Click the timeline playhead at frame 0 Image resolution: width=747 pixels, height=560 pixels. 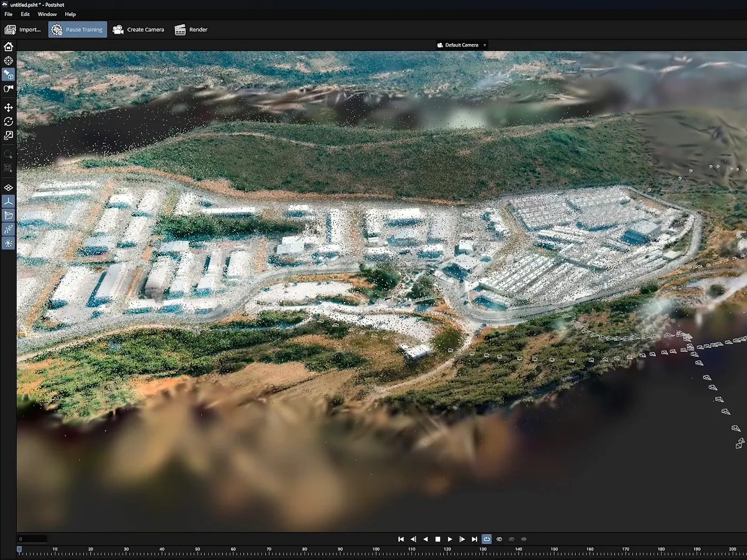coord(19,549)
